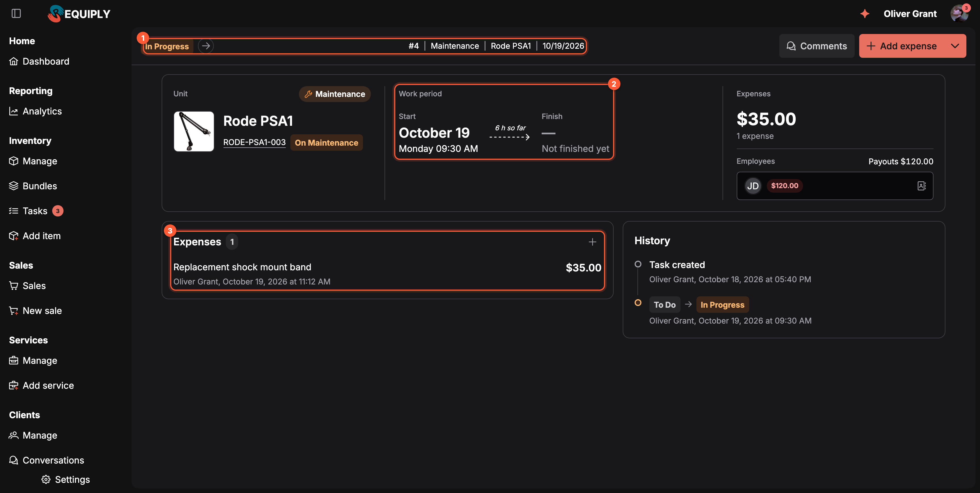This screenshot has width=980, height=493.
Task: Open RODE-PSA1-003 unit link
Action: [x=254, y=142]
